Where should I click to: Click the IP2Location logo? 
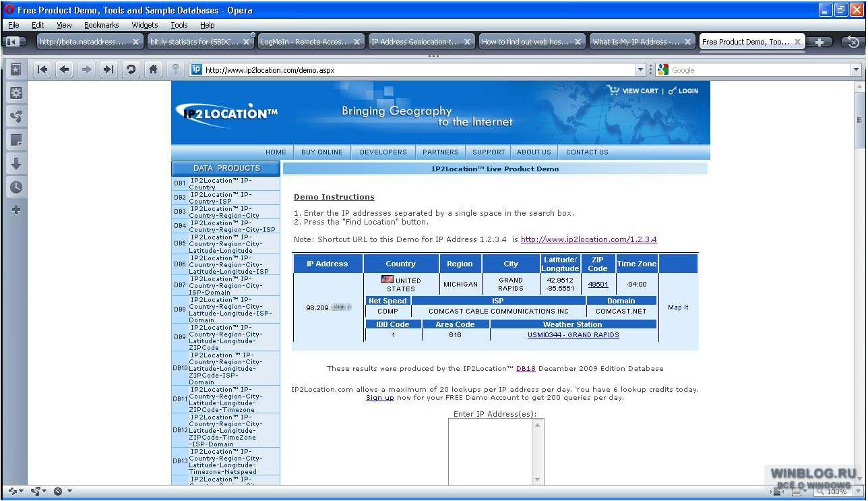pyautogui.click(x=226, y=113)
